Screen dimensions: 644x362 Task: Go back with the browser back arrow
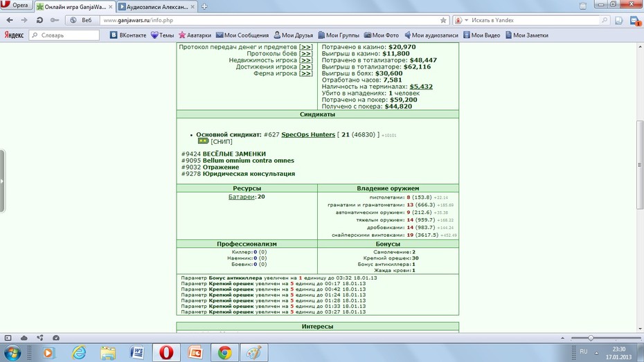tap(10, 20)
